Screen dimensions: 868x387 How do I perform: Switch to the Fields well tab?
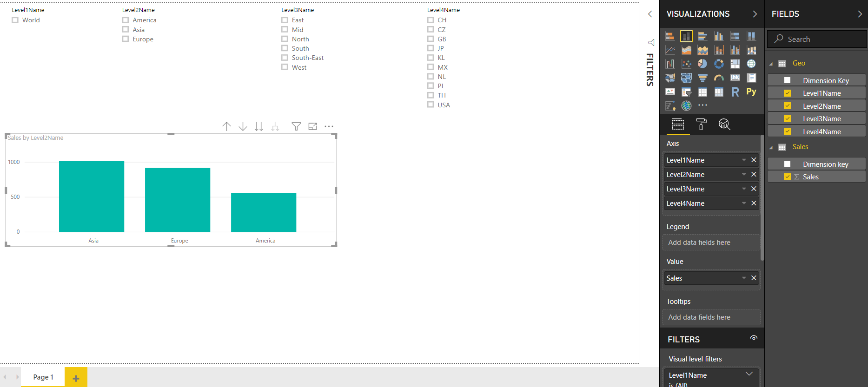[678, 124]
